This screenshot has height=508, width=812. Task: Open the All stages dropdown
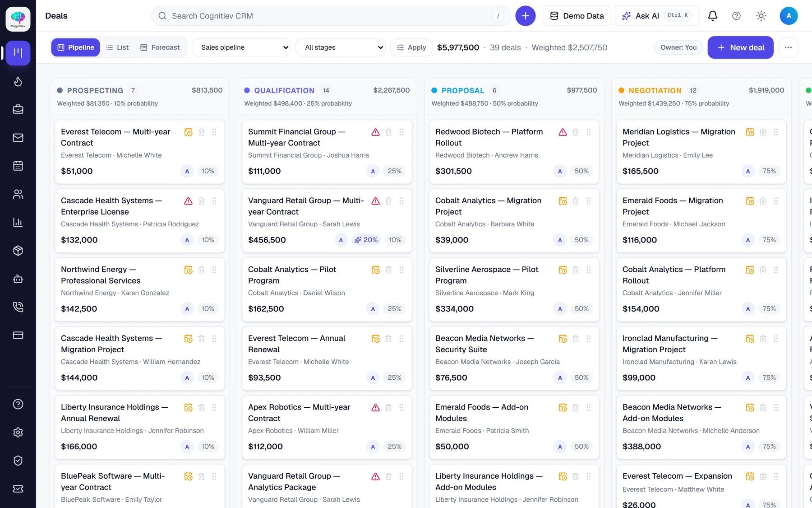coord(341,47)
